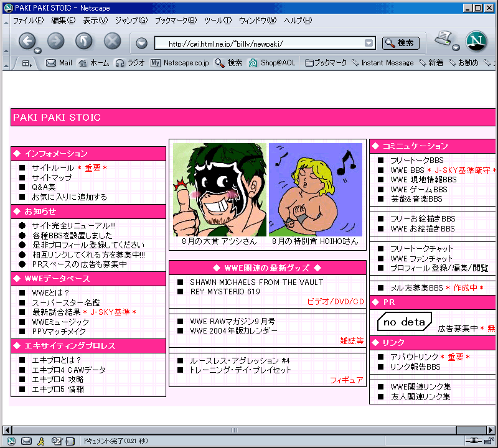Click the 検索 magnifier in personal toolbar
Screen dimensions: 498x448
click(228, 63)
